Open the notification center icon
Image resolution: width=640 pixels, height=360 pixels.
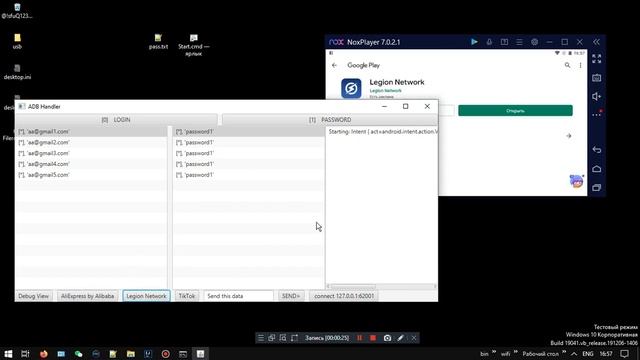click(624, 353)
